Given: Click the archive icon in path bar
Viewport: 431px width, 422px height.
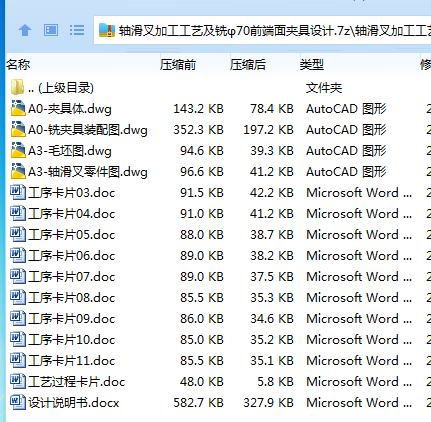Looking at the screenshot, I should point(107,31).
